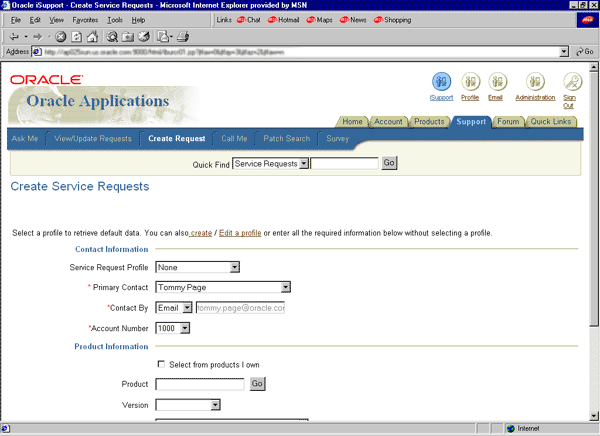Open the History toolbar icon
The height and width of the screenshot is (436, 600).
point(144,37)
